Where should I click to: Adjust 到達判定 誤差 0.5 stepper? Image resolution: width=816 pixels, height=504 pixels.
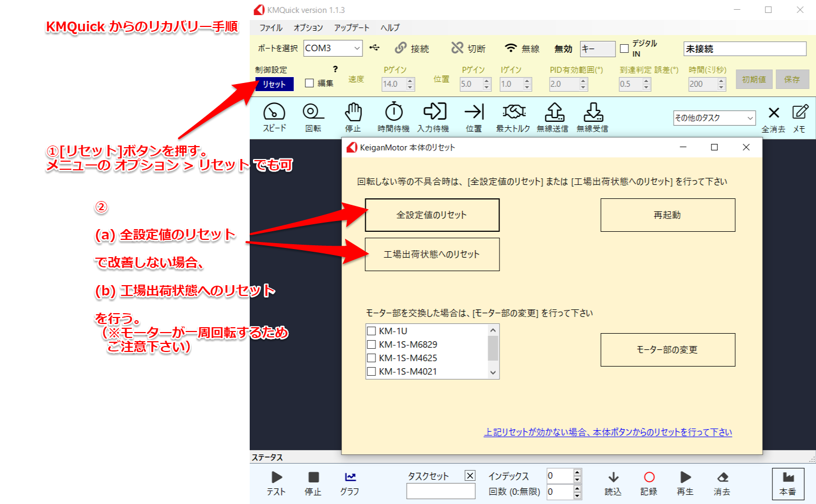click(647, 84)
